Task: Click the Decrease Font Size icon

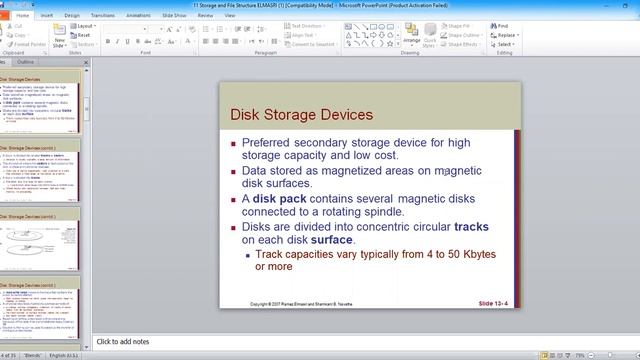Action: (178, 29)
